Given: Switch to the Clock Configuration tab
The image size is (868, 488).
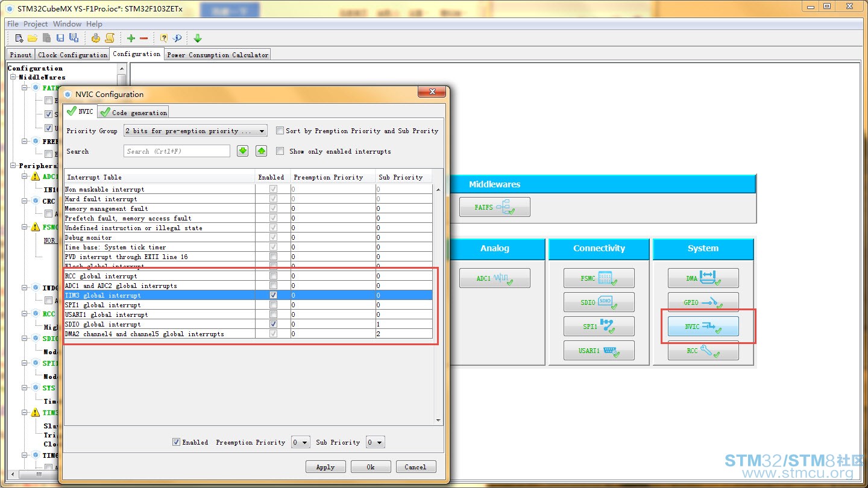Looking at the screenshot, I should point(72,55).
